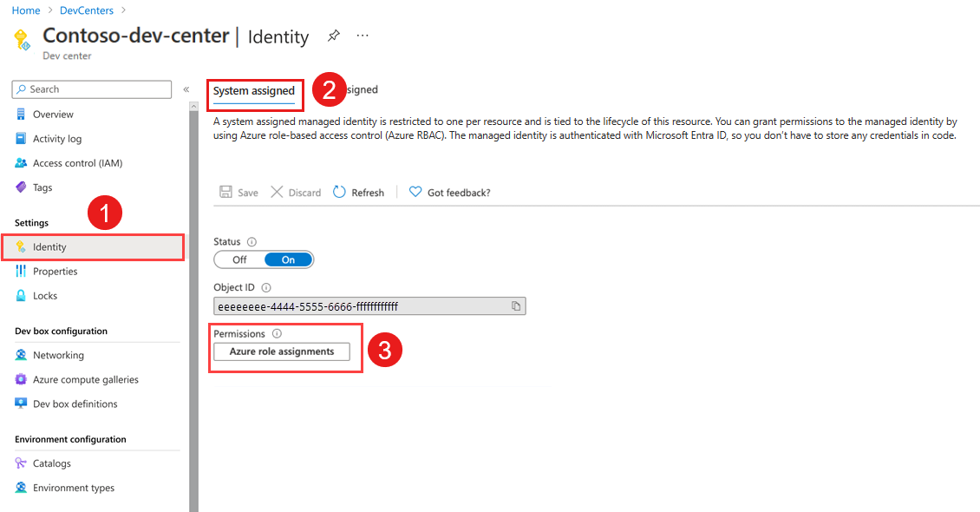
Task: Click the Catalogs icon
Action: tap(21, 463)
